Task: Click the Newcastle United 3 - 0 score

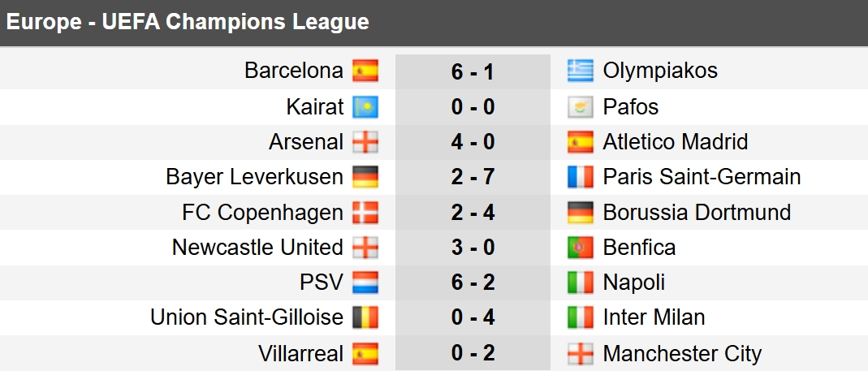Action: tap(473, 248)
